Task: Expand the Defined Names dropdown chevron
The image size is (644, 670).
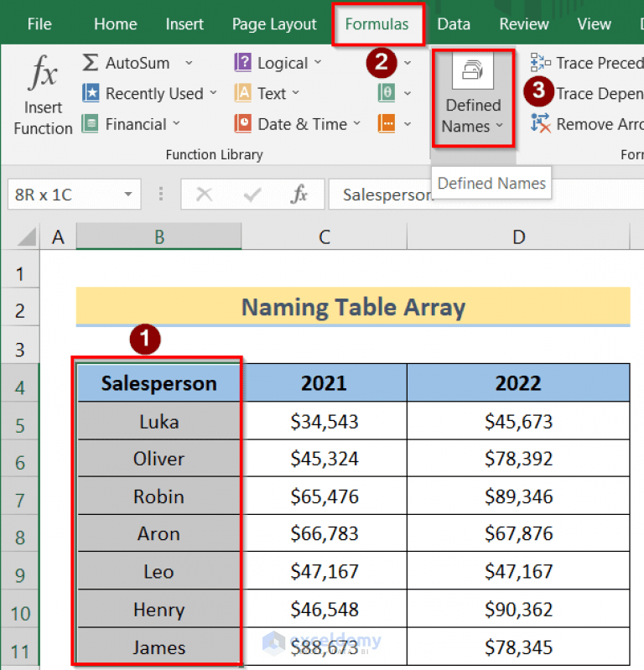Action: (x=500, y=126)
